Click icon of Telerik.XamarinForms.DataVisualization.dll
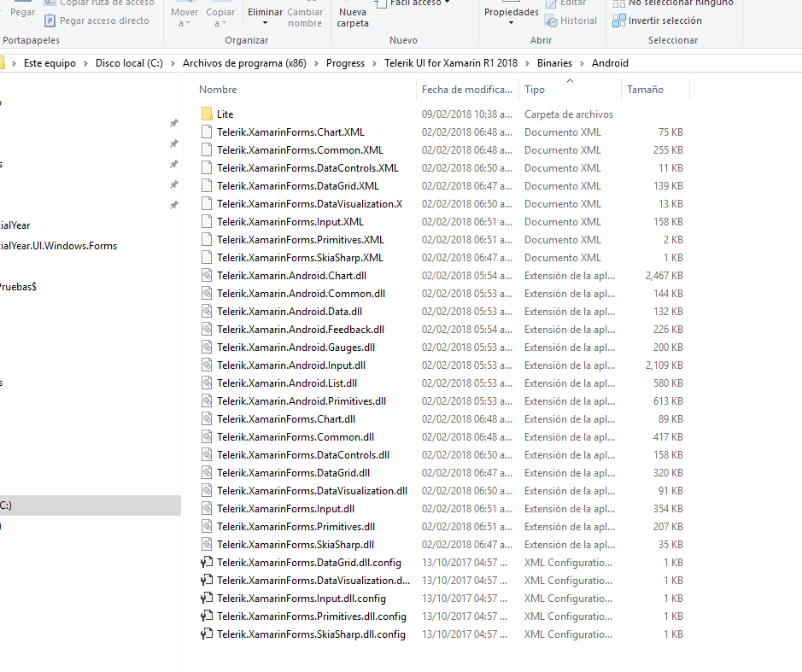The image size is (802, 672). tap(207, 490)
